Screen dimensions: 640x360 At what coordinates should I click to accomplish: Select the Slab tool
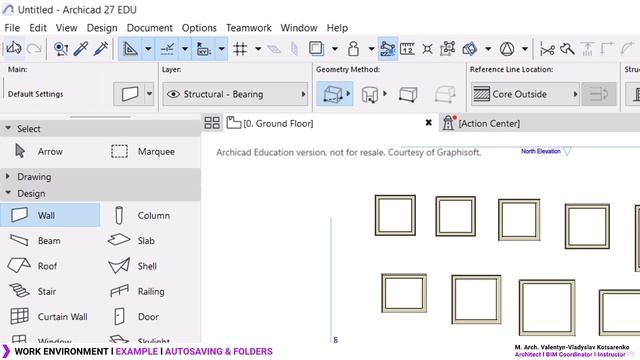pos(131,240)
